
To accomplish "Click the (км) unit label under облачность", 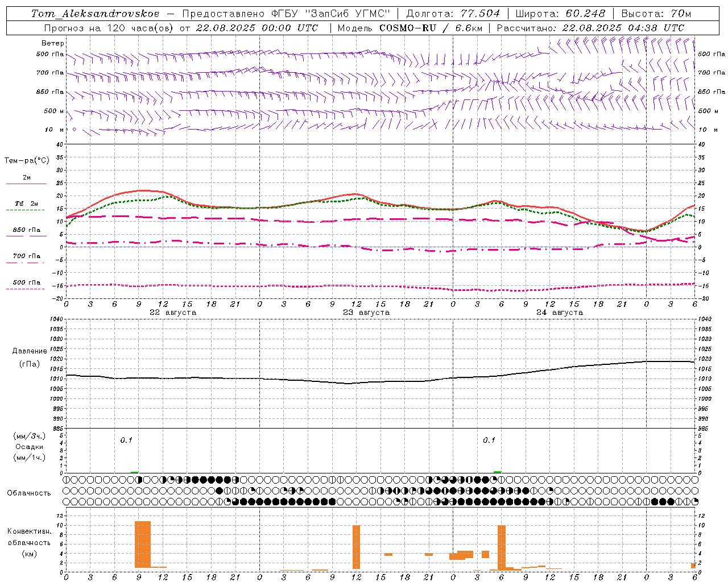I will 29,554.
